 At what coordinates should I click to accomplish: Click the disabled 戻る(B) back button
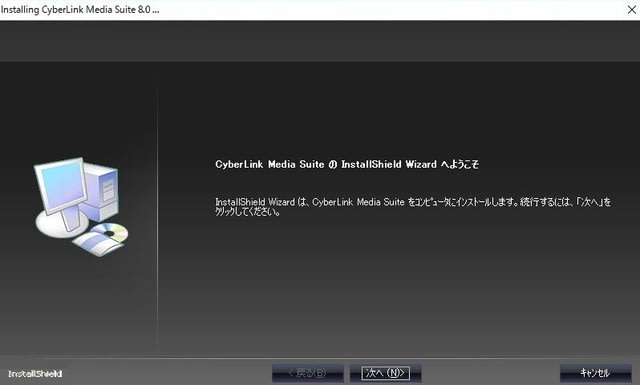[308, 373]
